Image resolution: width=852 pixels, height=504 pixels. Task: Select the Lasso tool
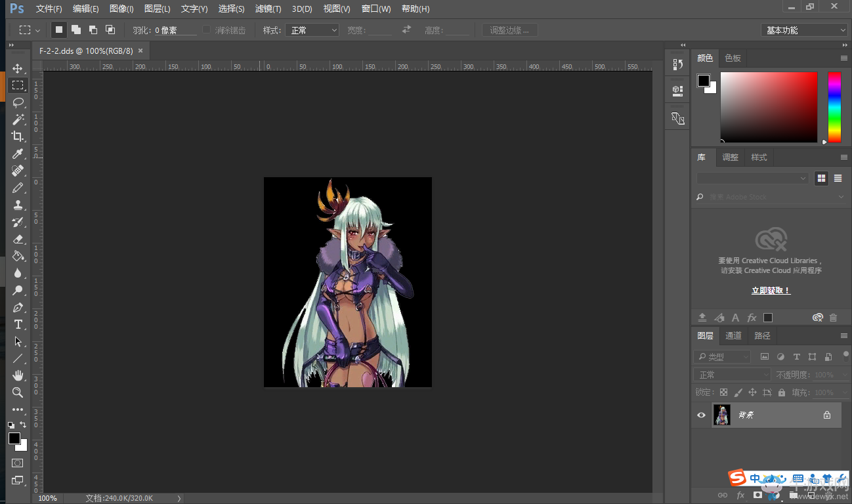tap(18, 102)
